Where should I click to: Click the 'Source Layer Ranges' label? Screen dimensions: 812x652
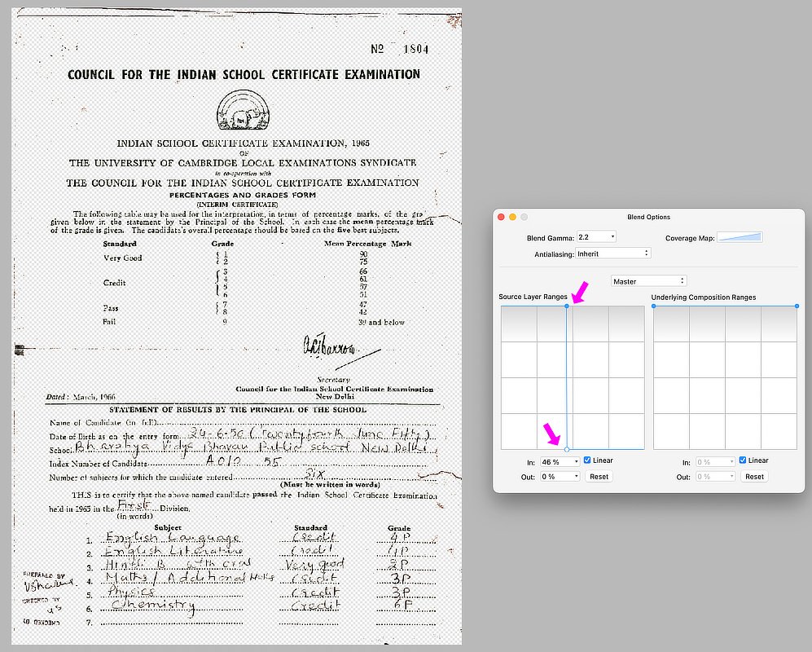click(533, 297)
